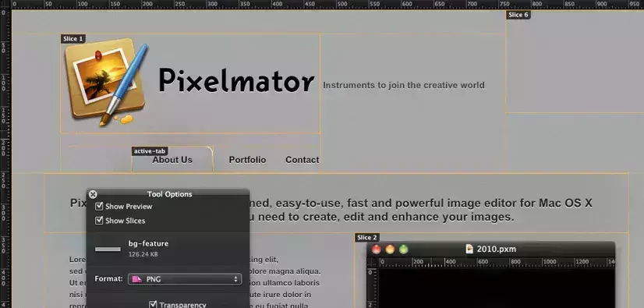This screenshot has height=308, width=644.
Task: Select the Slice 6 label
Action: coord(518,15)
